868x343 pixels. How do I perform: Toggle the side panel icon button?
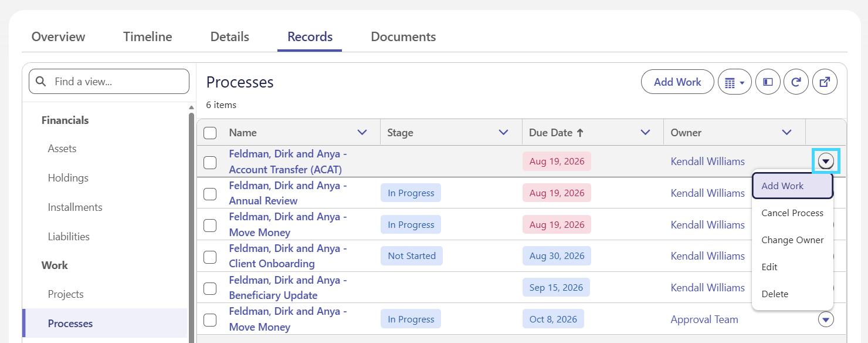pos(768,82)
